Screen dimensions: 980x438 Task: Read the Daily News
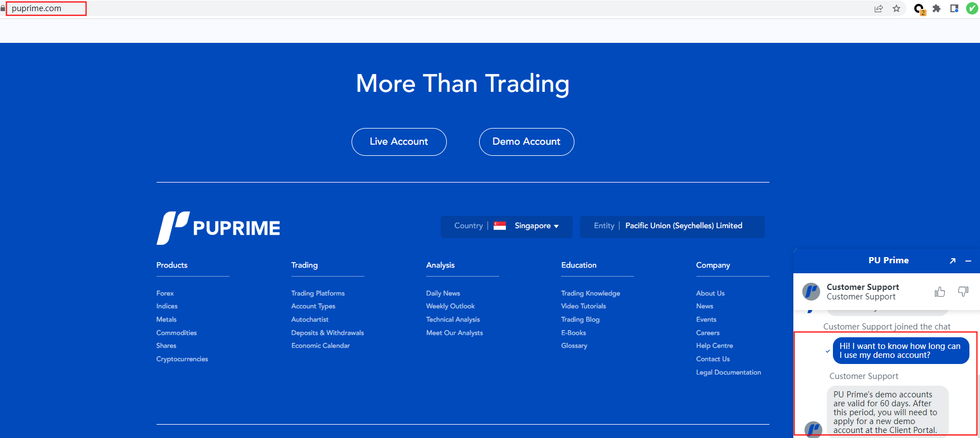[x=443, y=293]
